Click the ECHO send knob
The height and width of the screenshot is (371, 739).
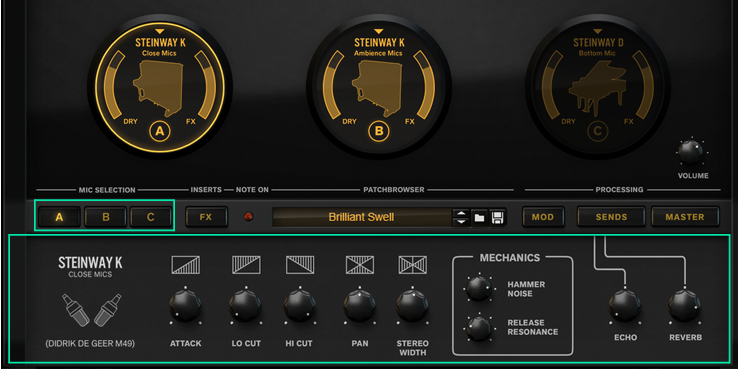(624, 305)
